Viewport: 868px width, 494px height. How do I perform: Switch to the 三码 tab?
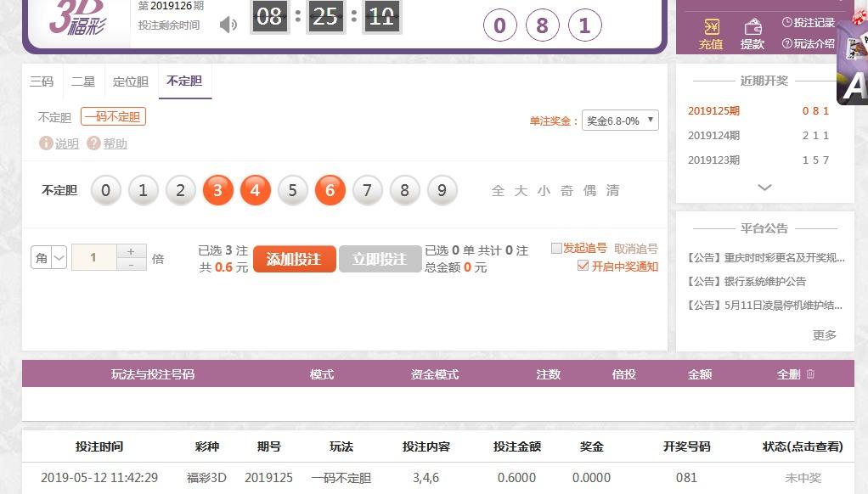click(42, 81)
